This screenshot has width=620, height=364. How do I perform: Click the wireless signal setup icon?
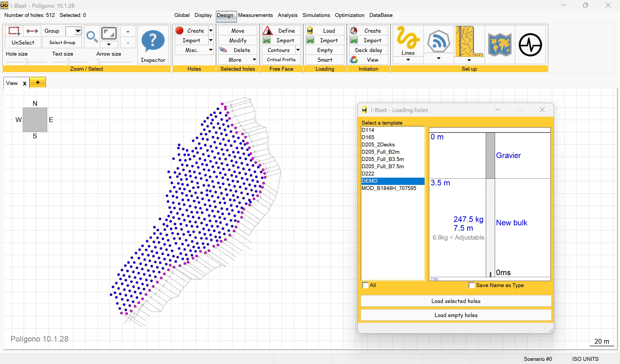click(x=438, y=41)
